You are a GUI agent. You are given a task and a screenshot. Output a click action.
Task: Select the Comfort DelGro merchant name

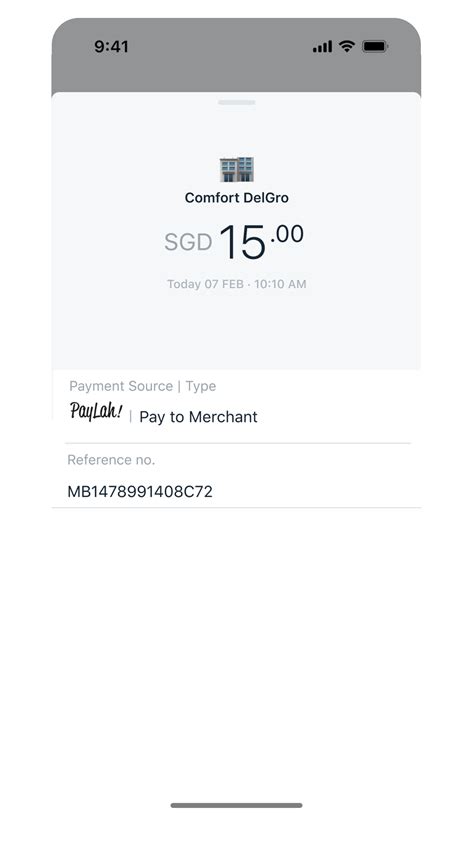pyautogui.click(x=237, y=198)
